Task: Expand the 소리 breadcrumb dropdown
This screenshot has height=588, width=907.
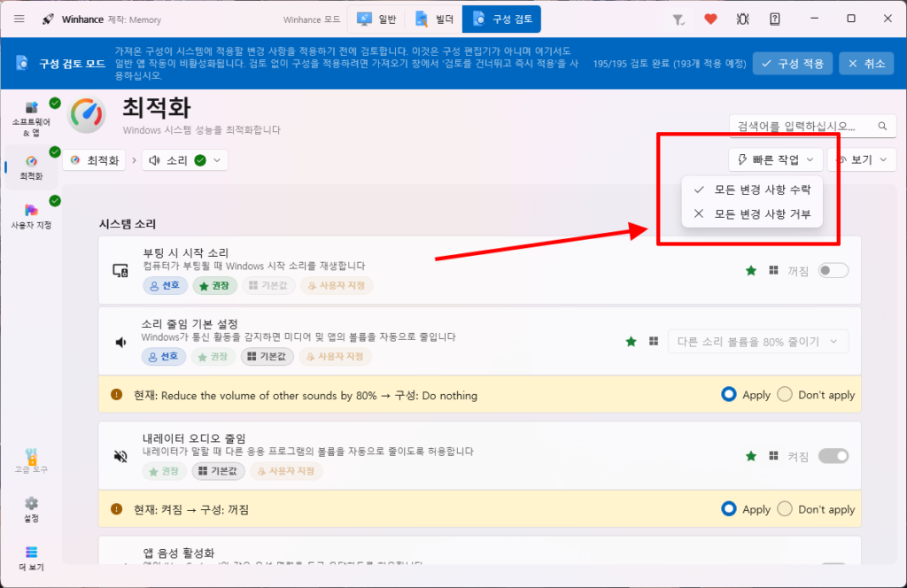Action: pyautogui.click(x=184, y=160)
